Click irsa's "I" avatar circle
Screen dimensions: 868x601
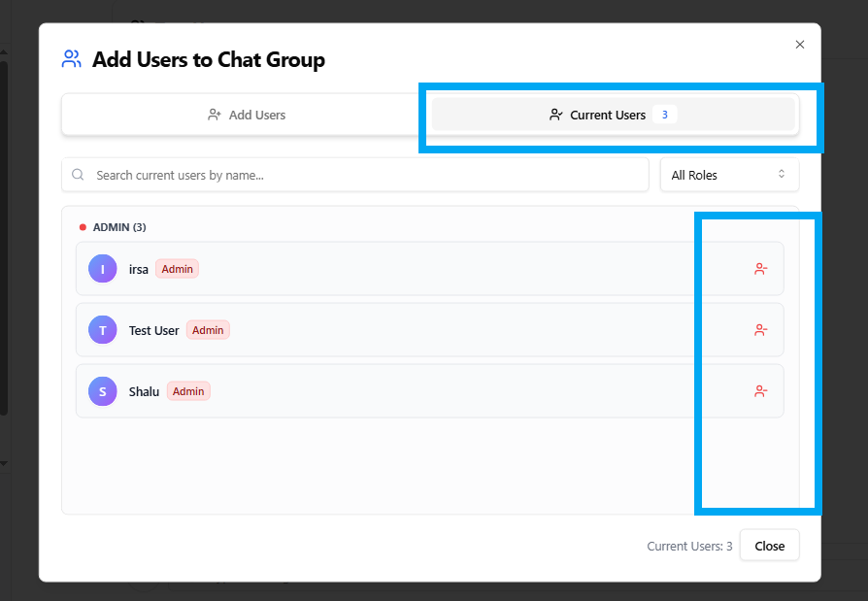click(103, 269)
